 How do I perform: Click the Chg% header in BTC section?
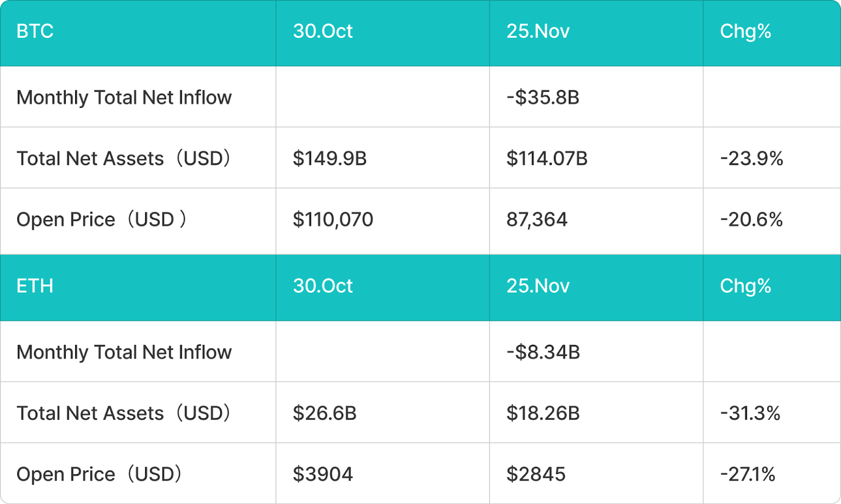tap(745, 32)
